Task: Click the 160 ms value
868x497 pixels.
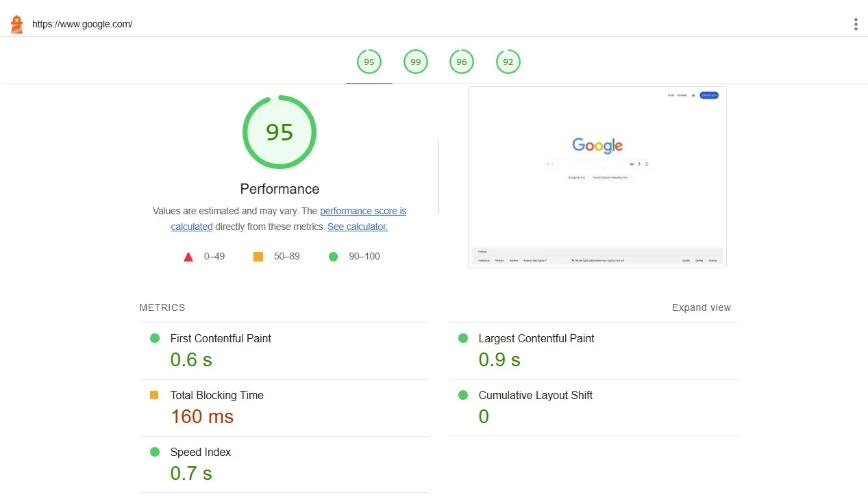Action: (x=202, y=416)
